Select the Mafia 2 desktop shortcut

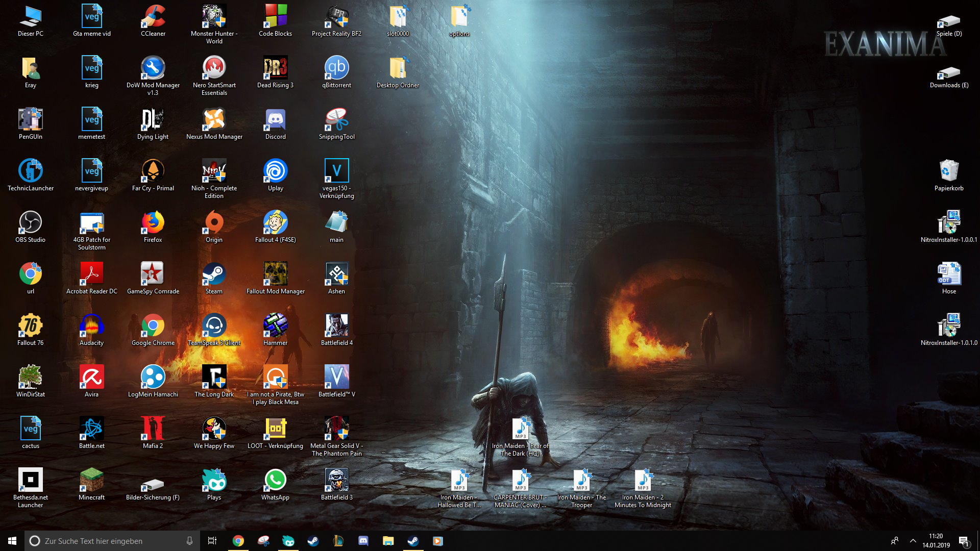[153, 433]
